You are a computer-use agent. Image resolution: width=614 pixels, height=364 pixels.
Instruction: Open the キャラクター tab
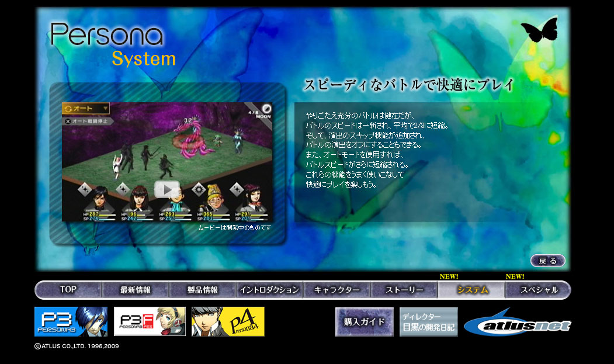337,290
